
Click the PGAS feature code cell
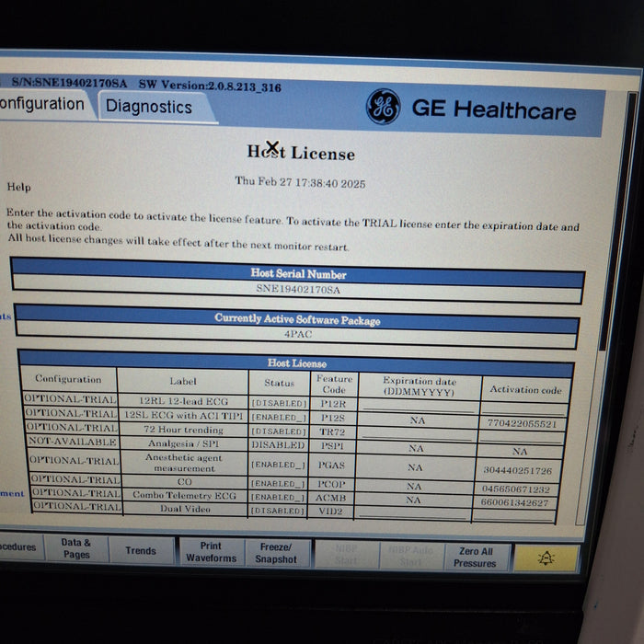tap(331, 466)
